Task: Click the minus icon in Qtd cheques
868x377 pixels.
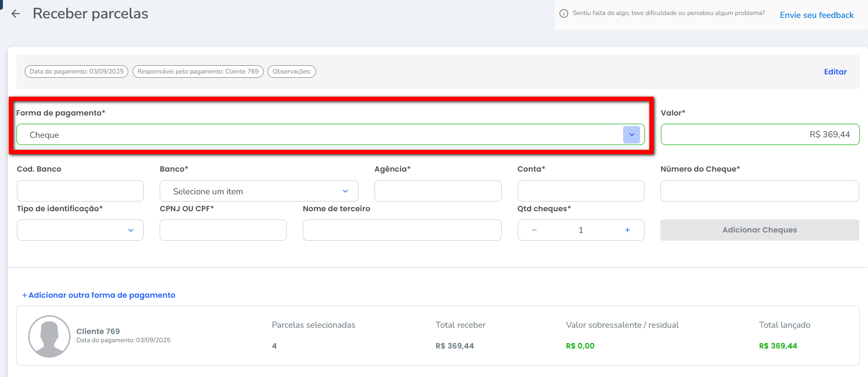Action: coord(534,230)
